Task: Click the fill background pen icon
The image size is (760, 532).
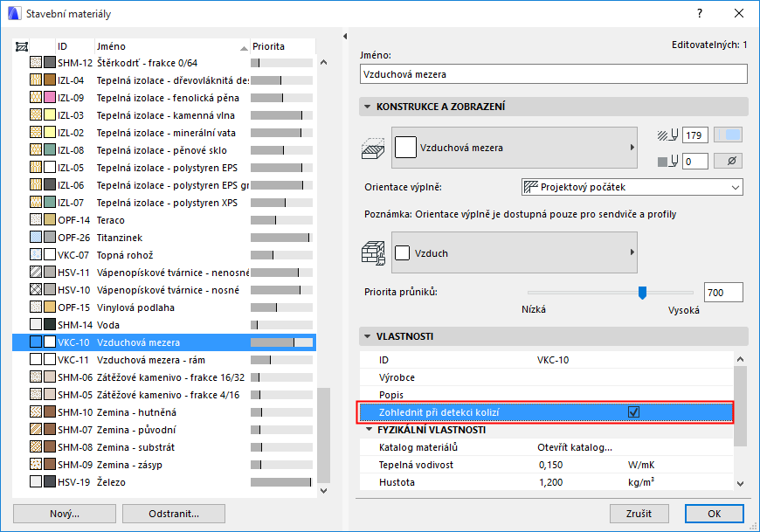Action: pyautogui.click(x=668, y=161)
